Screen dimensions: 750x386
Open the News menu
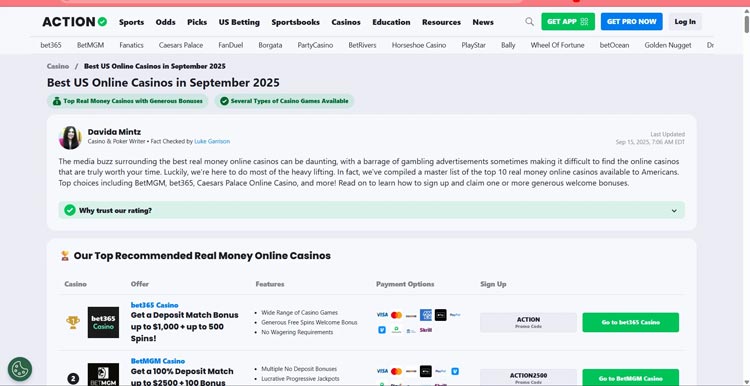point(483,22)
